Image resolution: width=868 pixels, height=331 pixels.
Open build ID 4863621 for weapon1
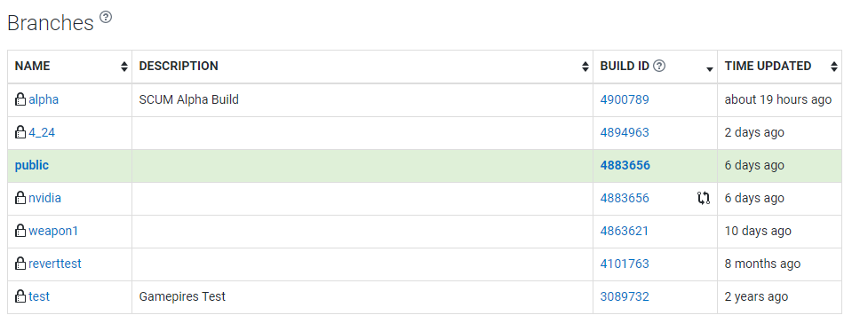pyautogui.click(x=625, y=231)
